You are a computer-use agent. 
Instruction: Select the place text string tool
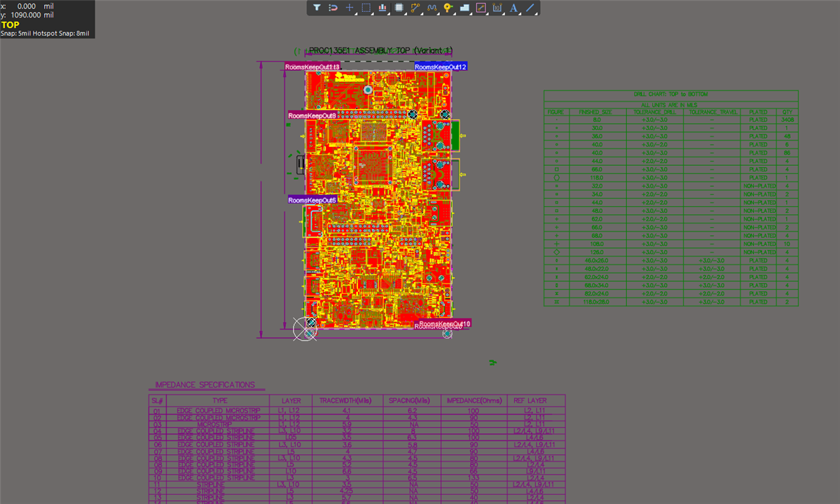514,8
